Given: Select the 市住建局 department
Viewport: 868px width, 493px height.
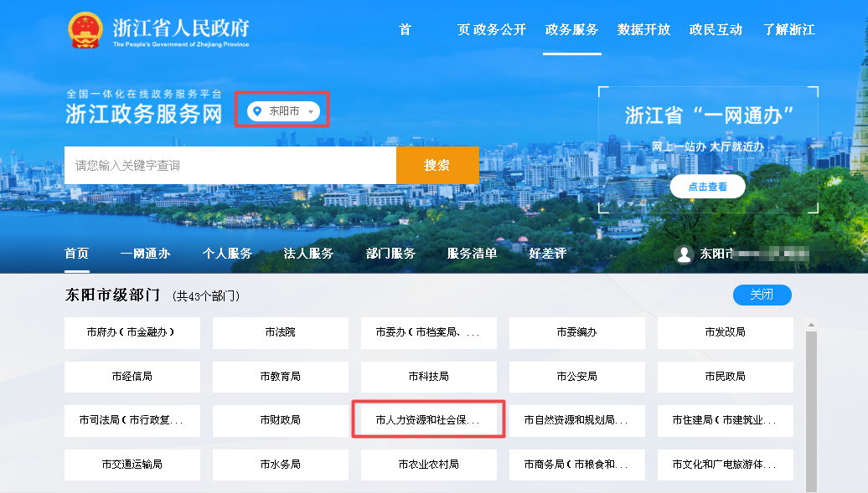Looking at the screenshot, I should pos(726,420).
